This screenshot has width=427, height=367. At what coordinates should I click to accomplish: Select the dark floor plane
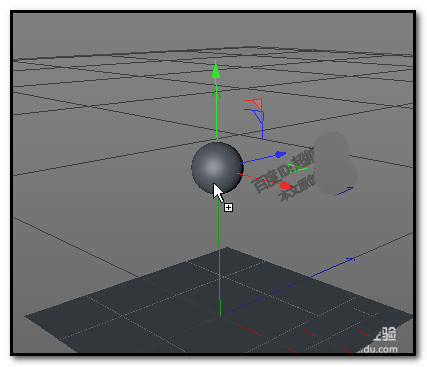tap(218, 300)
